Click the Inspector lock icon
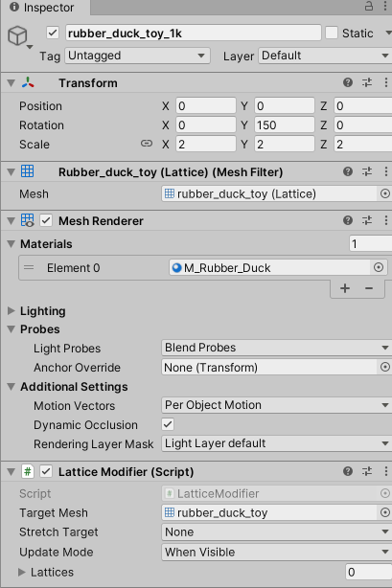Image resolution: width=392 pixels, height=588 pixels. click(369, 7)
